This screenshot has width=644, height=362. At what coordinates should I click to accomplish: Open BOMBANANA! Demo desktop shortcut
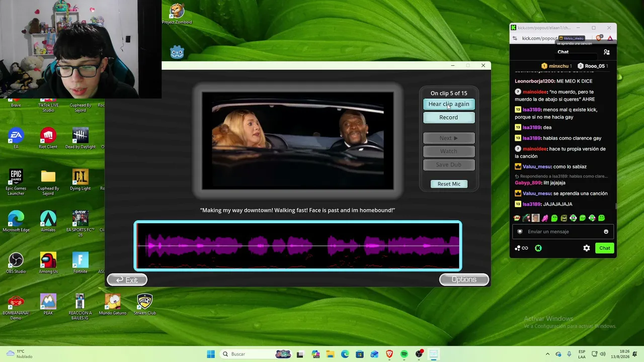[16, 307]
